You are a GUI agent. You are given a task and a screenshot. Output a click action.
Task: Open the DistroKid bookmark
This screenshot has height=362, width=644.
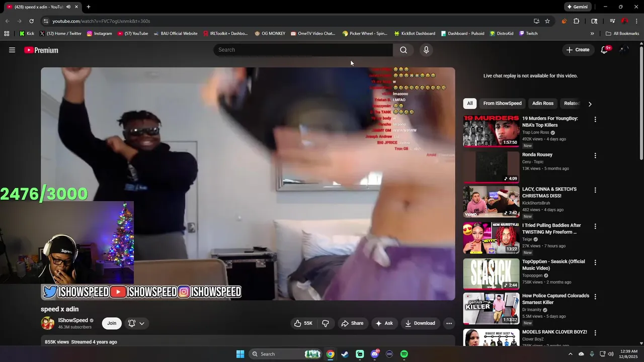(502, 34)
